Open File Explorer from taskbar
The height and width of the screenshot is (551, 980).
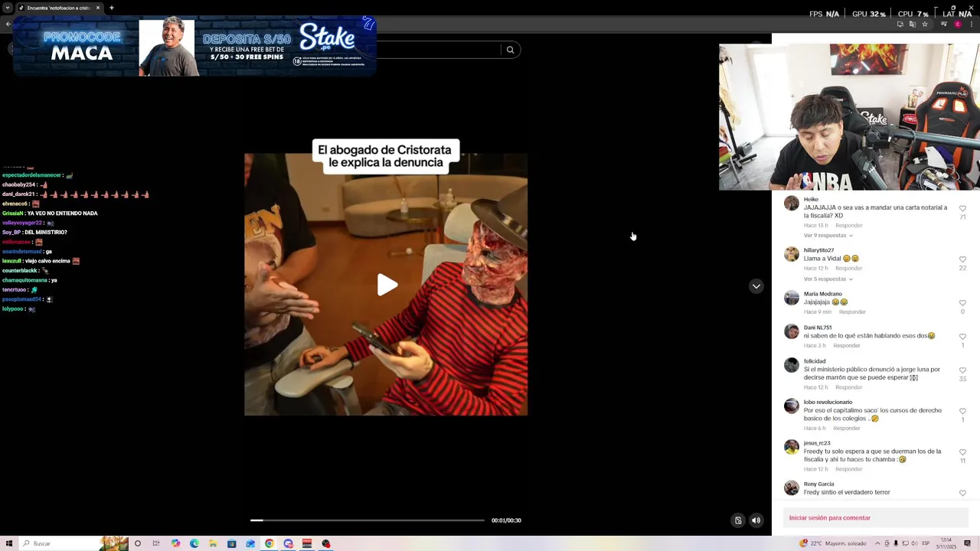click(x=213, y=543)
